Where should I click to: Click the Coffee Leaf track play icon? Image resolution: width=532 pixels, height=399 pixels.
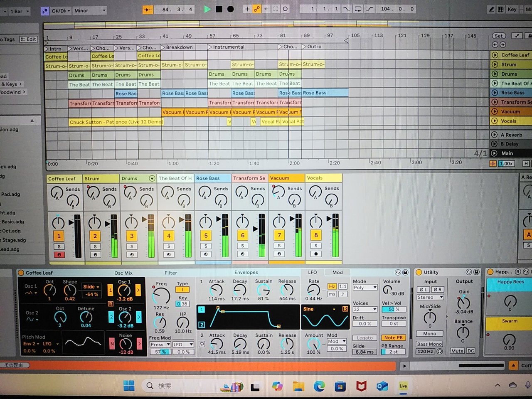coord(495,55)
